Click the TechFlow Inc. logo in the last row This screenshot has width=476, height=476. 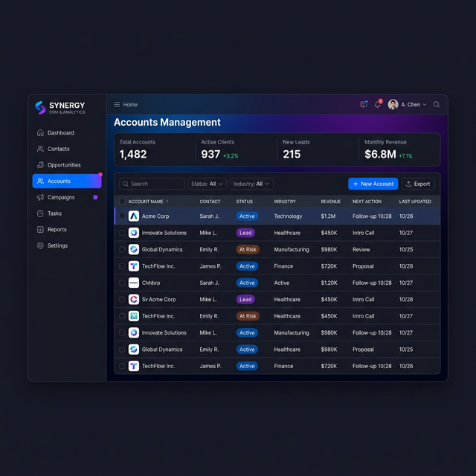click(x=134, y=366)
